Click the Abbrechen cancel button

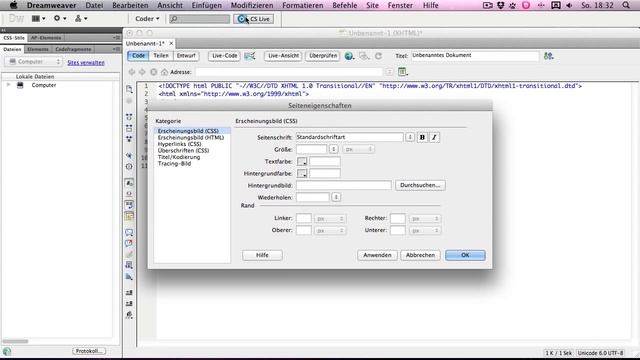pos(420,255)
